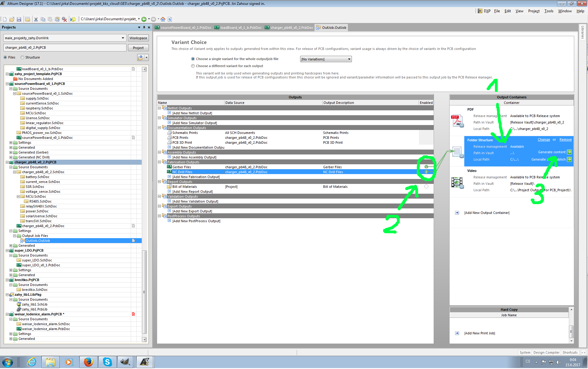The width and height of the screenshot is (588, 369).
Task: Collapse the Fabrication Outputs section
Action: coord(159,162)
